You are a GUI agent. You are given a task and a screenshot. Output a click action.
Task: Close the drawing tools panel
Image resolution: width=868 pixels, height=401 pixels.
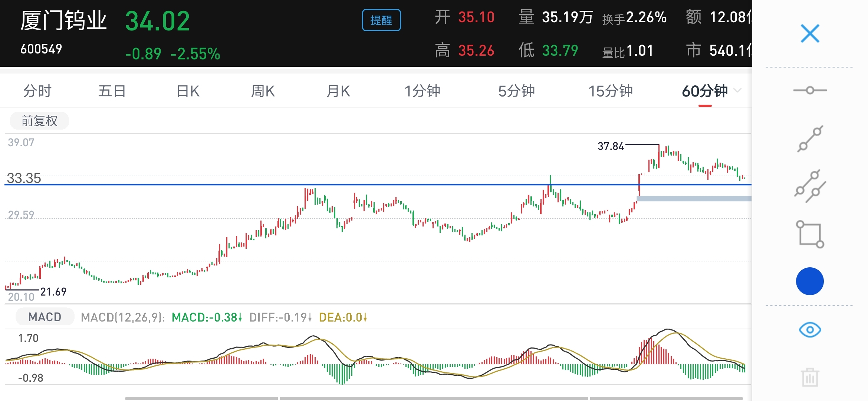810,34
